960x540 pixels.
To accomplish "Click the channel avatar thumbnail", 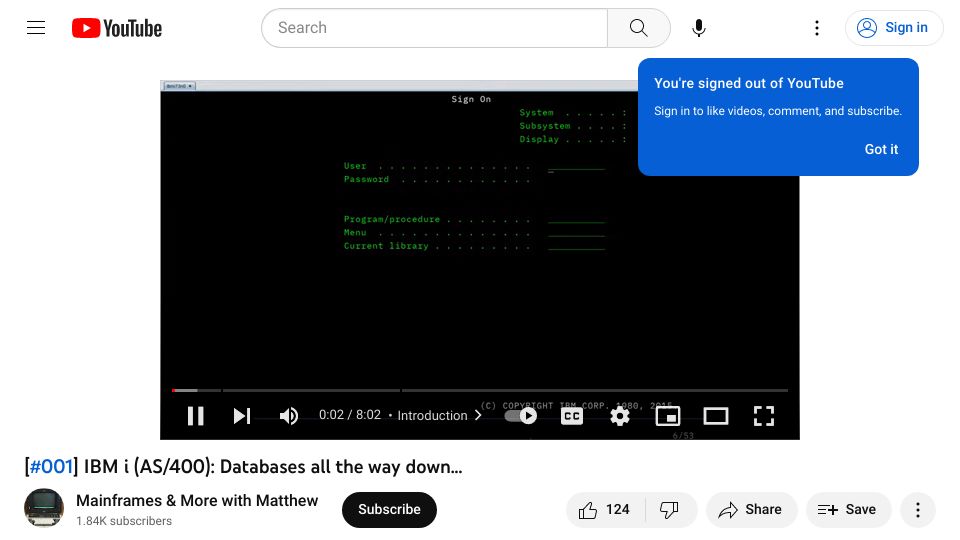I will [x=44, y=508].
